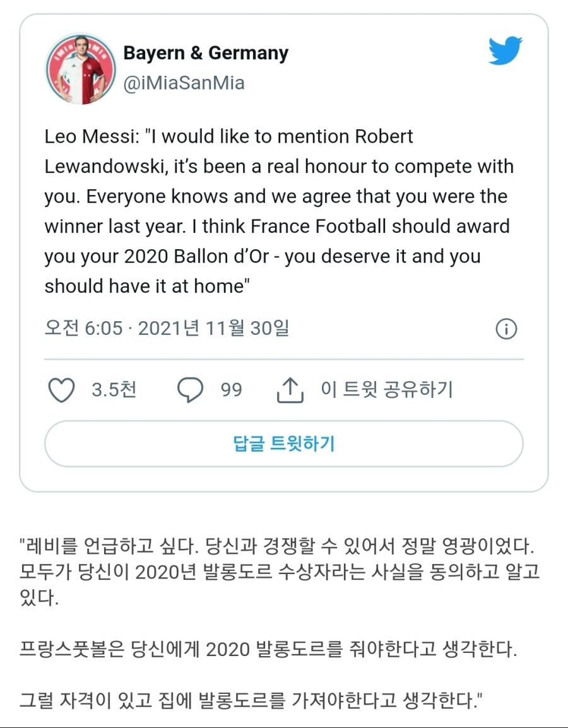The image size is (568, 728).
Task: Click the 'France Football' words in the tweet
Action: (x=318, y=226)
